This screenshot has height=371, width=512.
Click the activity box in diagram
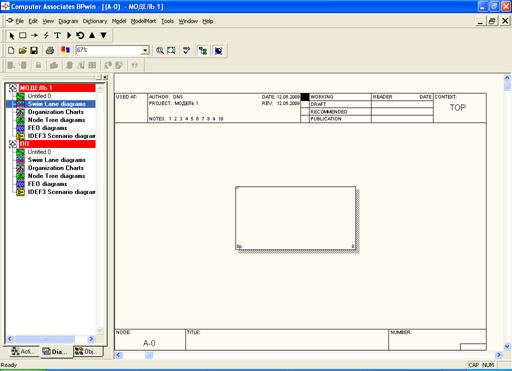click(x=296, y=218)
